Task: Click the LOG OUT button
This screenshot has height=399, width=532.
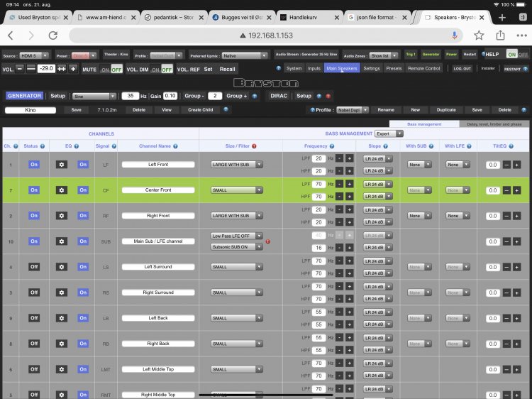Action: point(462,69)
